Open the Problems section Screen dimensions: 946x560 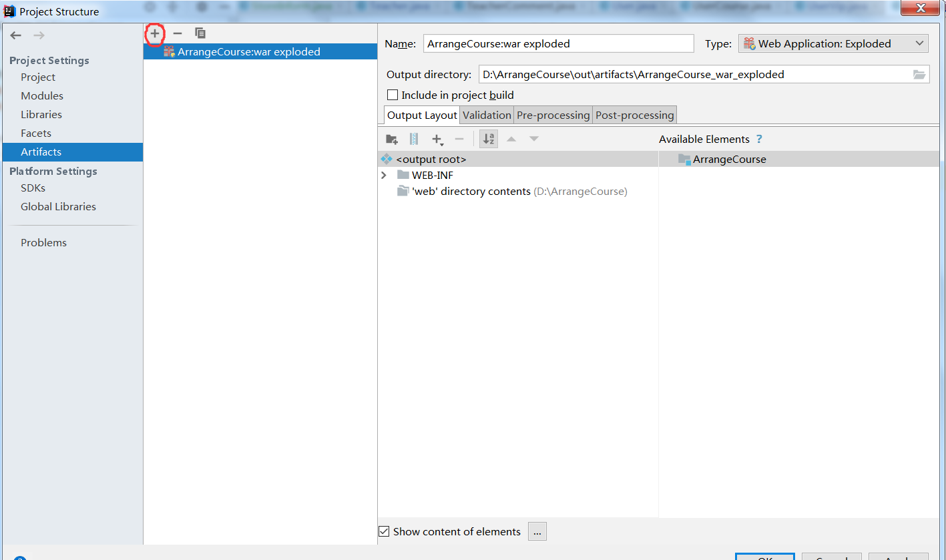pyautogui.click(x=43, y=242)
